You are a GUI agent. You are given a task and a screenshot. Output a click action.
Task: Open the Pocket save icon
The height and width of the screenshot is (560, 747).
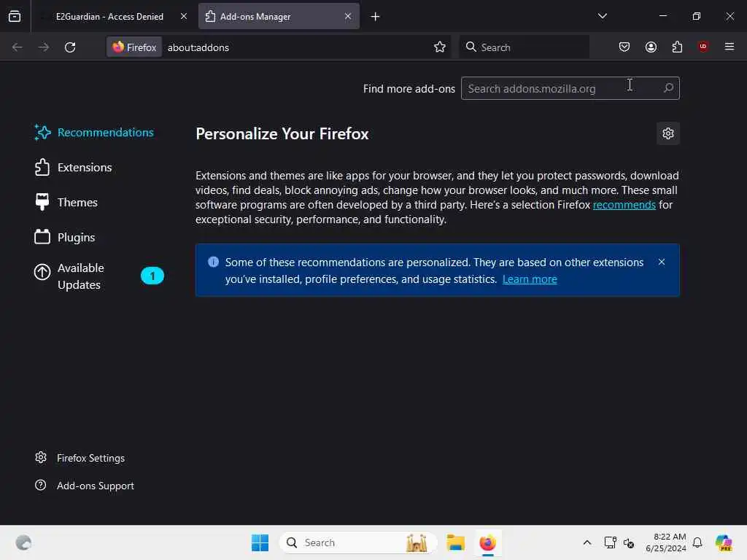(x=624, y=47)
